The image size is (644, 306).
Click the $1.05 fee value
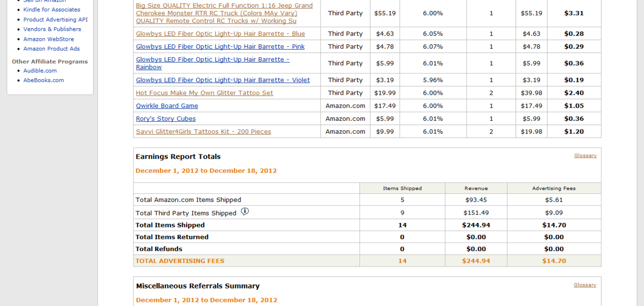tap(574, 106)
